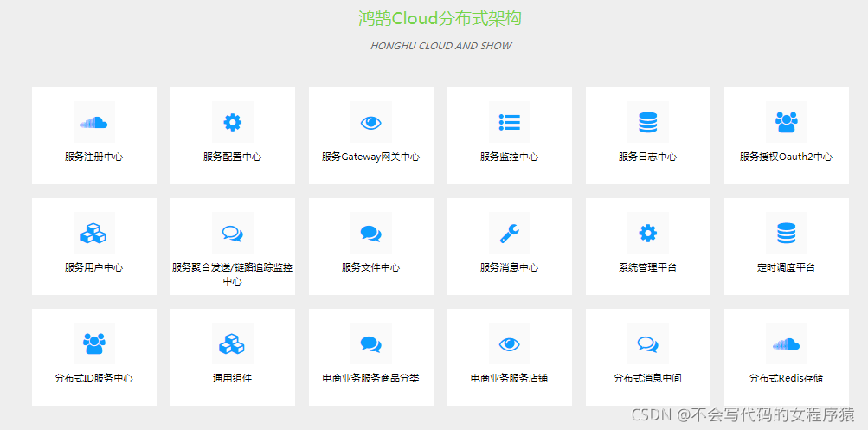Click the 电商业务服务商品分类 text
The width and height of the screenshot is (868, 430).
(x=371, y=378)
